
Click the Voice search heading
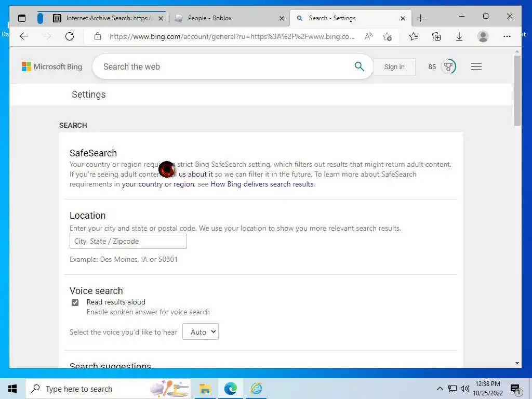(x=96, y=291)
